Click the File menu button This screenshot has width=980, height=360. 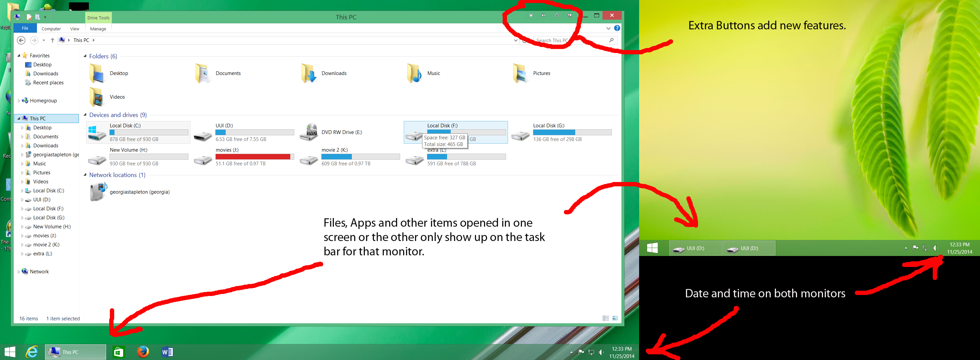point(25,28)
